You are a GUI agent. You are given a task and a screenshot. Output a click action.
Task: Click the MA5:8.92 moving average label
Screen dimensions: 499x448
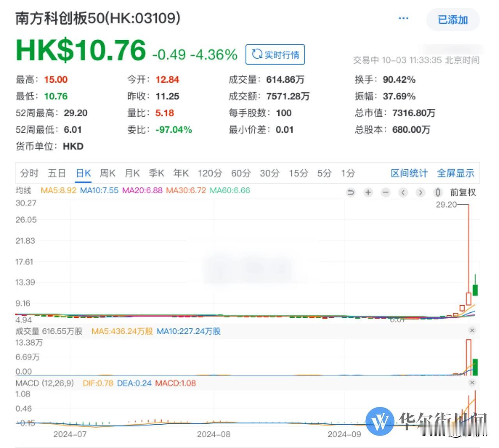(58, 191)
